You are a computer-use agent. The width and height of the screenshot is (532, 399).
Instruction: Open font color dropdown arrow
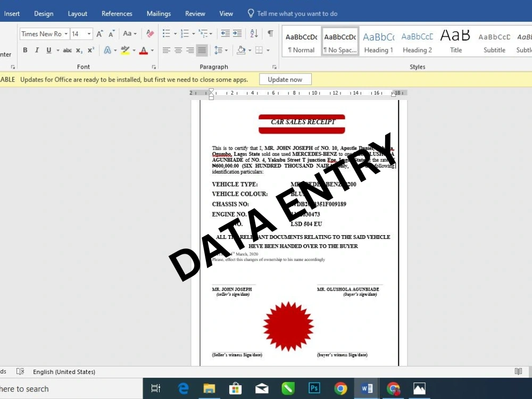pyautogui.click(x=152, y=50)
